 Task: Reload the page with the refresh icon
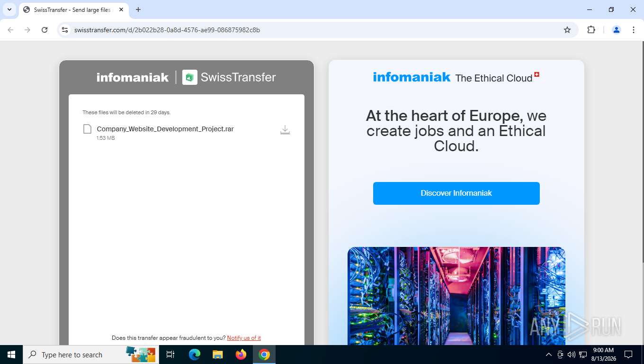coord(45,30)
